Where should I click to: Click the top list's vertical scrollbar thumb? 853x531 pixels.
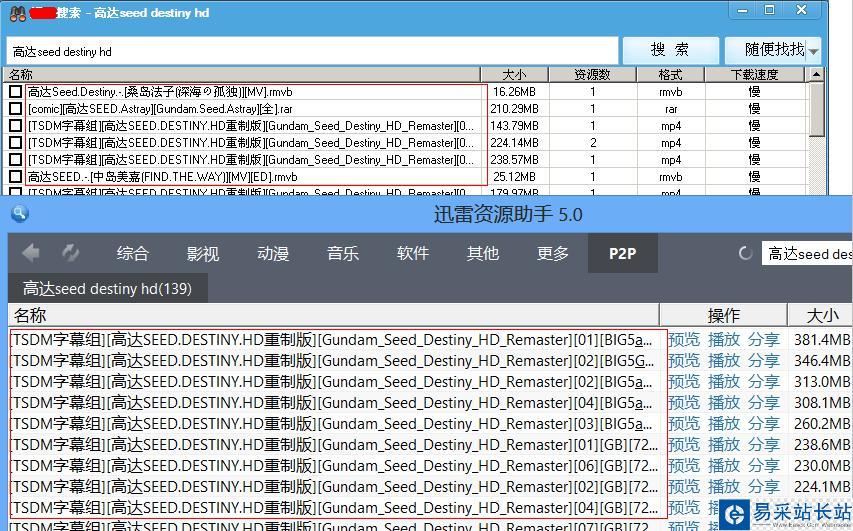point(817,109)
